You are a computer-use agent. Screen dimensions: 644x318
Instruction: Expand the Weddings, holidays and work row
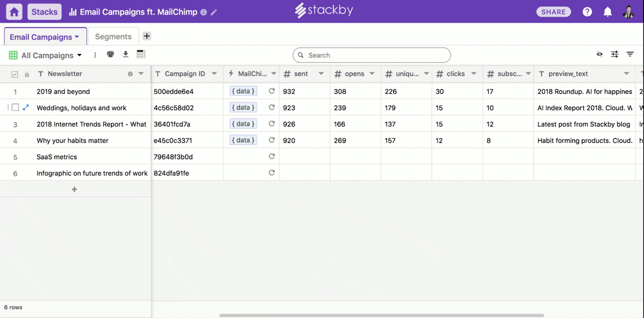[x=26, y=107]
